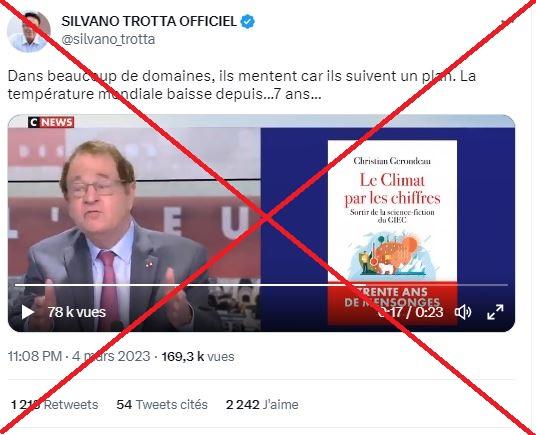Click the tweet text about température mondiale

tap(241, 85)
